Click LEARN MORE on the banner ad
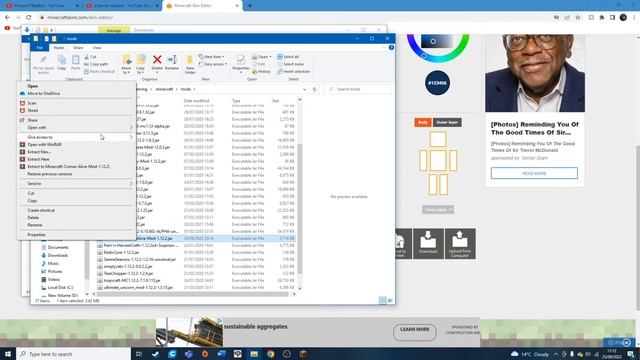The image size is (640, 360). (415, 331)
